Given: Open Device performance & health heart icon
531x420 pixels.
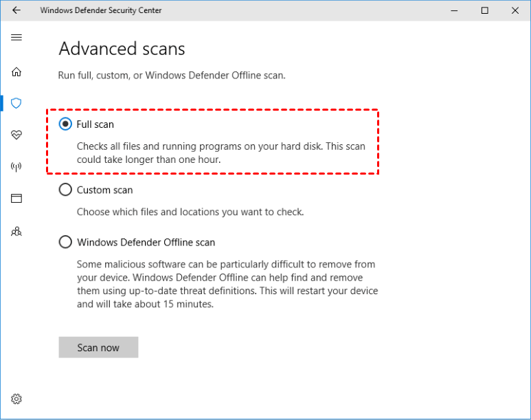Looking at the screenshot, I should point(16,135).
